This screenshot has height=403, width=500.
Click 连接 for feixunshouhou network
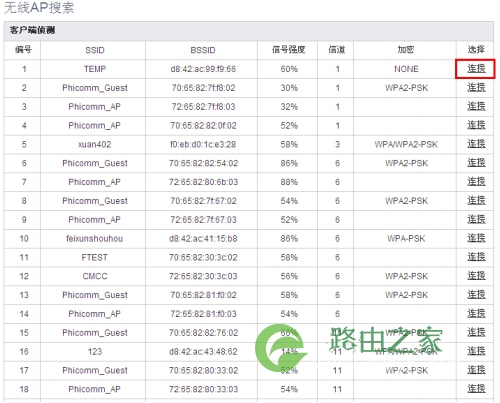(x=476, y=238)
